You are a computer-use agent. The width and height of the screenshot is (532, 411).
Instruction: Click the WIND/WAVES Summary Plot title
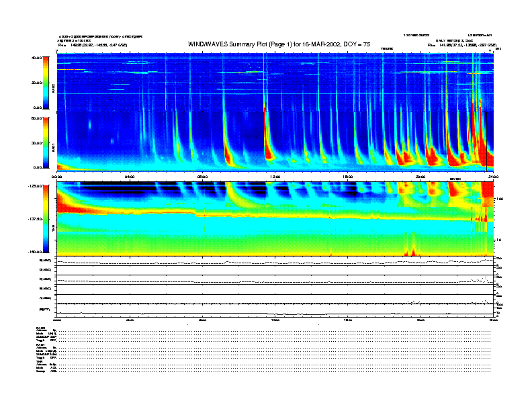[x=279, y=44]
